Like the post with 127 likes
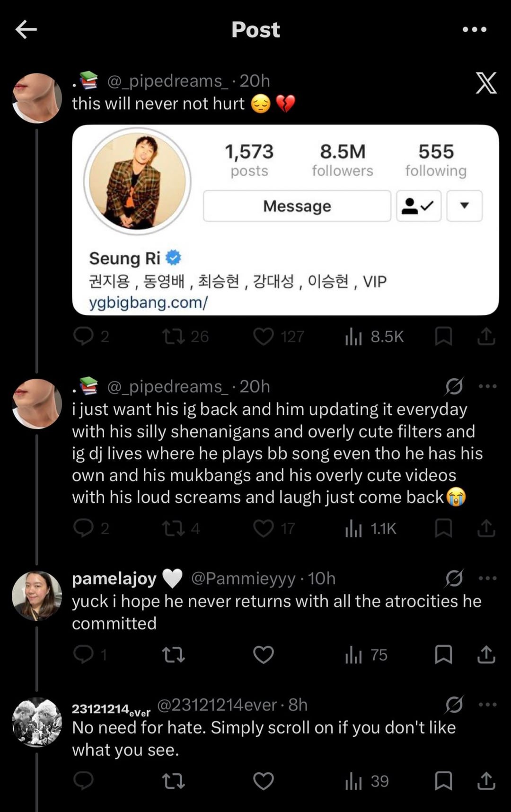Viewport: 511px width, 812px height. [263, 337]
